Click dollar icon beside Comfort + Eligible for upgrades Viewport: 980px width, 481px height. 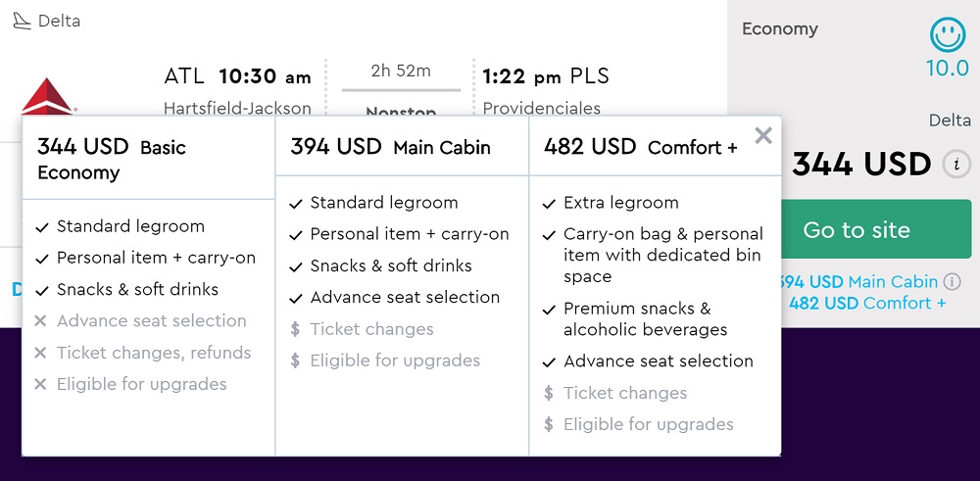pyautogui.click(x=548, y=424)
